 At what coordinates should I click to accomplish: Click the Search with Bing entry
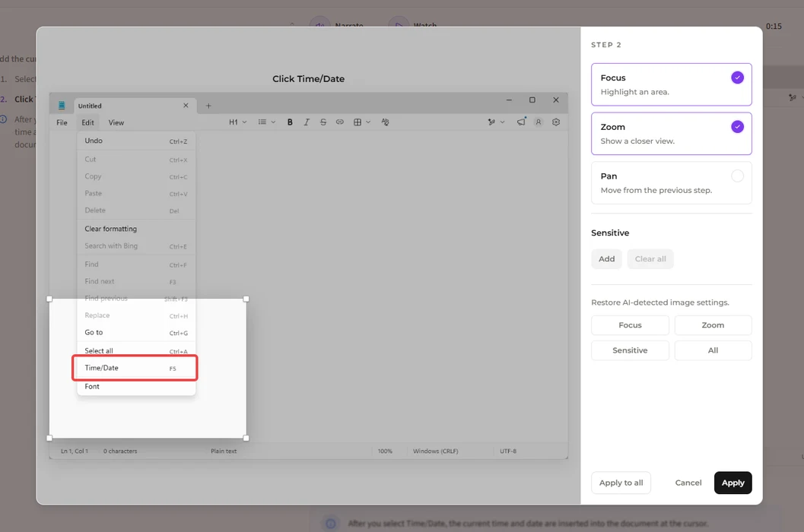click(x=135, y=246)
